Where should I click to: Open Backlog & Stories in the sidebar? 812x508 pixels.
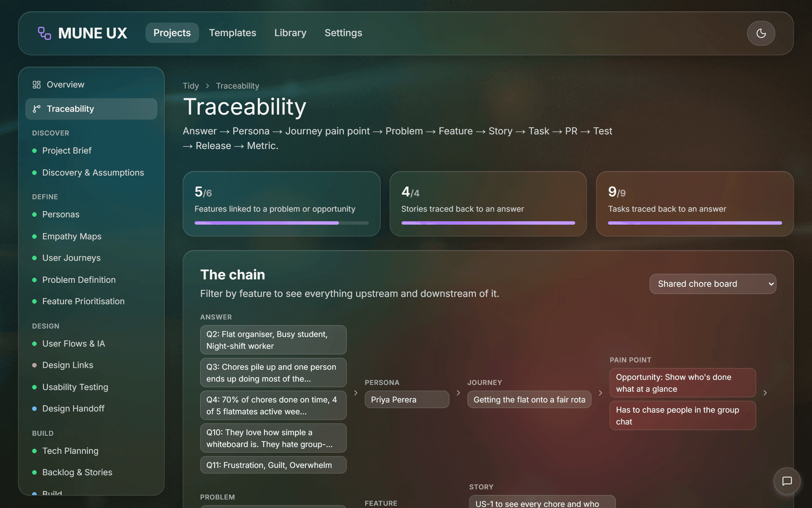tap(91, 472)
